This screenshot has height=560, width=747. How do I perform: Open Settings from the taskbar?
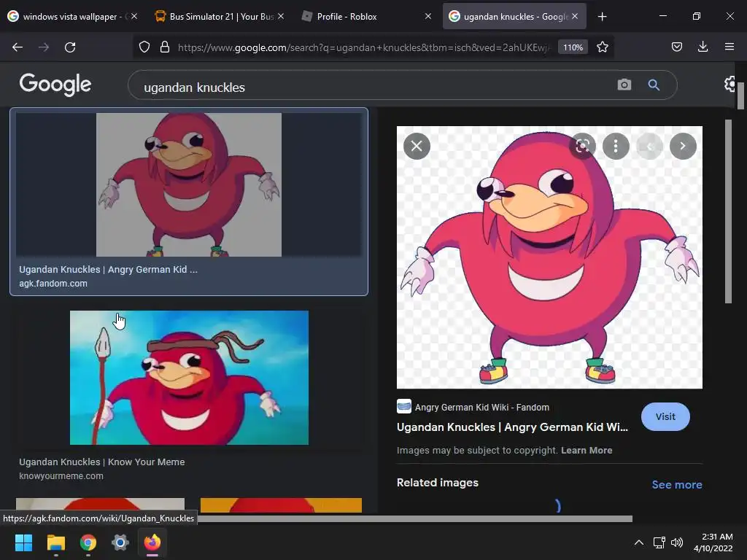pos(120,542)
